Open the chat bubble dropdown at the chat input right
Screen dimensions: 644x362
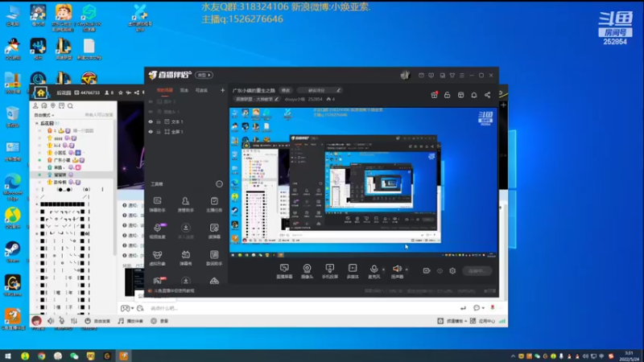[478, 308]
